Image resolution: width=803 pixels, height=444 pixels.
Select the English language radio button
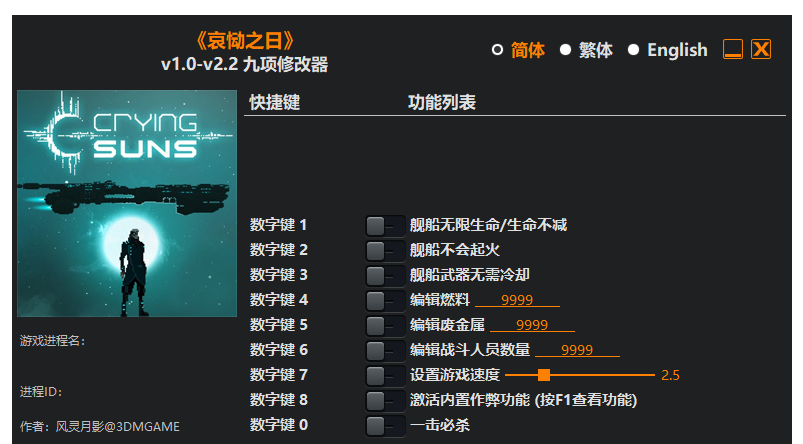tap(633, 50)
